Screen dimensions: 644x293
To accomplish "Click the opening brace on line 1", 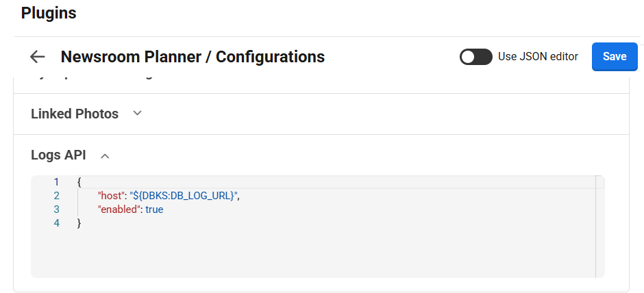I will 79,182.
